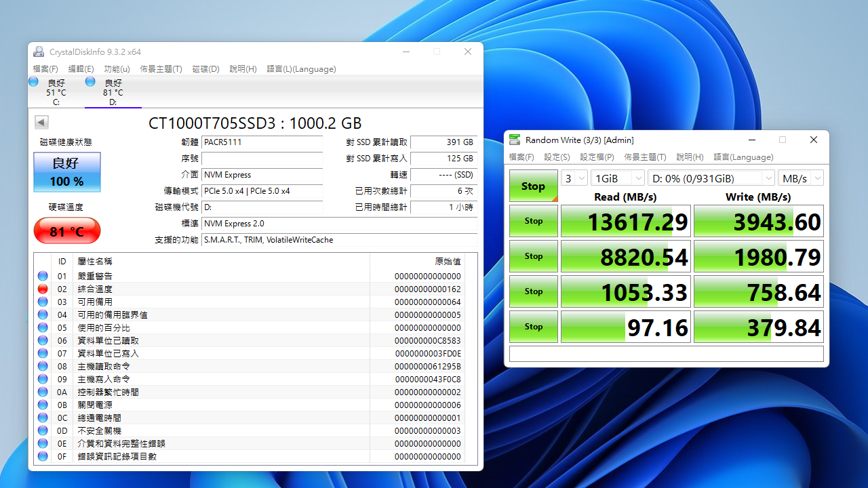
Task: Click the 1 小時 power on hours value
Action: 443,207
